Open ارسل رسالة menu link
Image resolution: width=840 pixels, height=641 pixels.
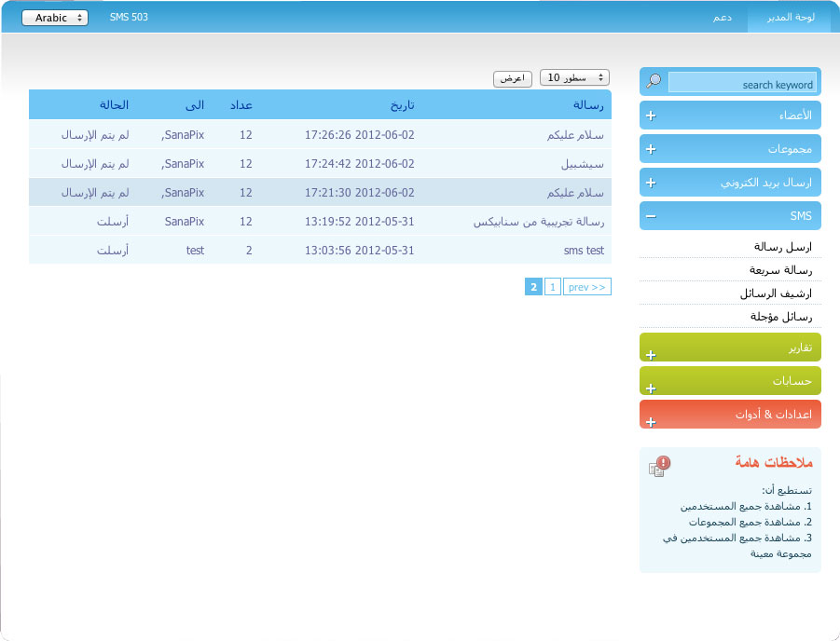click(x=783, y=247)
